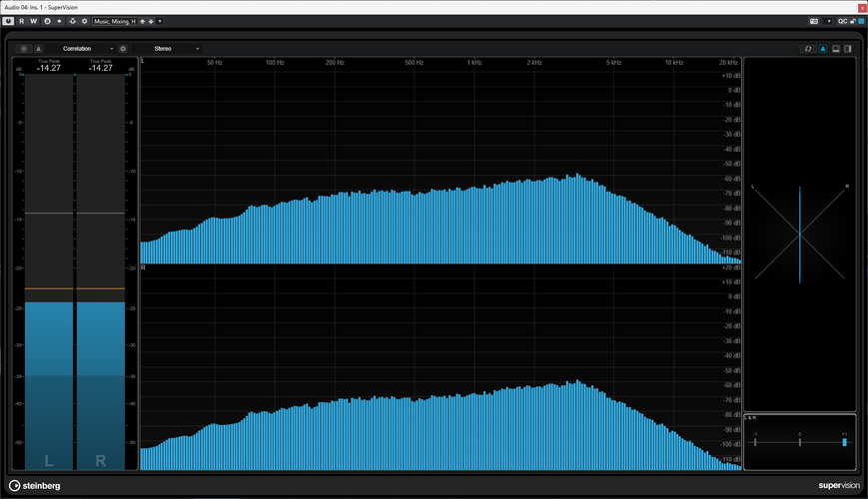
Task: Split module horizontally with layout icon
Action: [x=836, y=49]
